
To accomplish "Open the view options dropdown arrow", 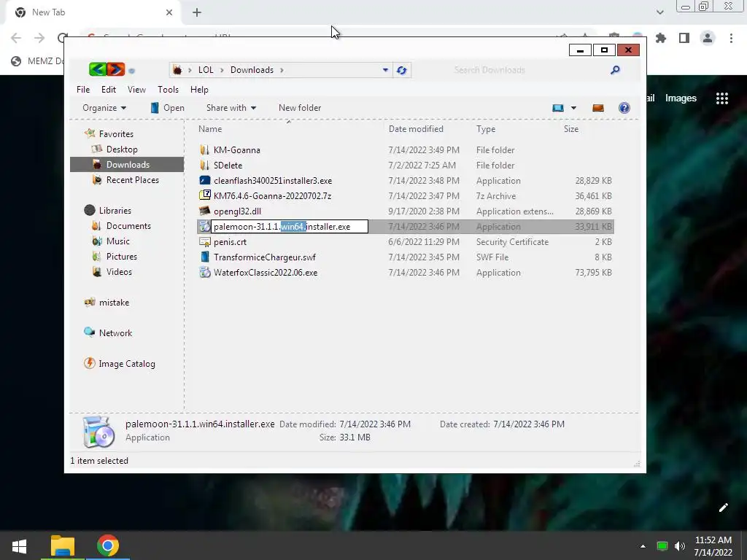I will pyautogui.click(x=573, y=108).
